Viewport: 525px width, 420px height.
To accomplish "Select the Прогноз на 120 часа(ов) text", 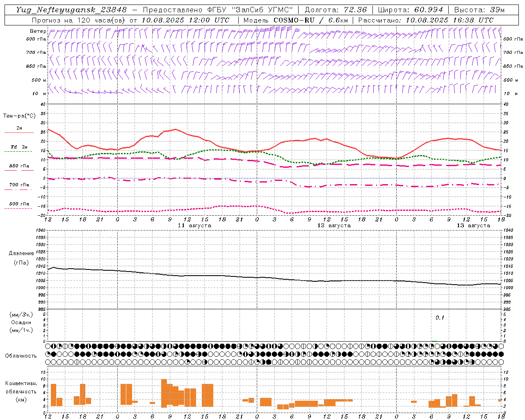I will (79, 20).
